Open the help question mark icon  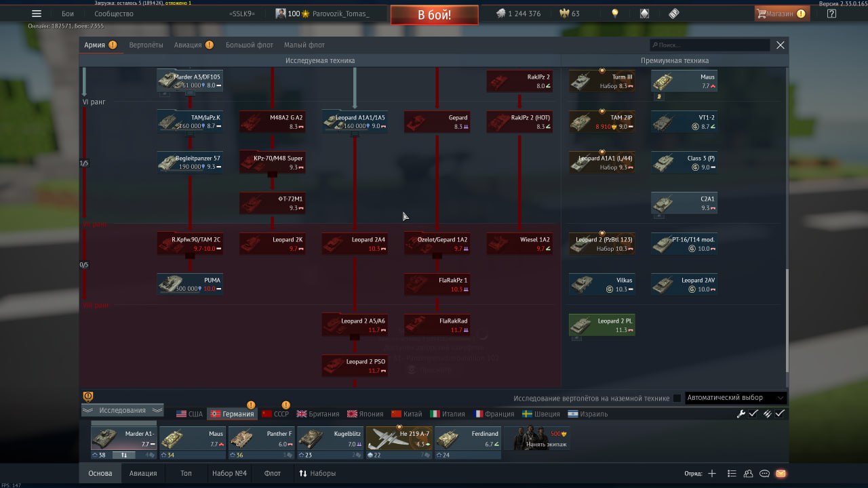pos(832,14)
